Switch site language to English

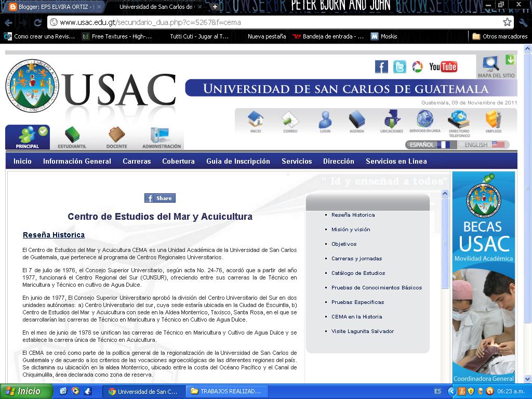tap(475, 144)
